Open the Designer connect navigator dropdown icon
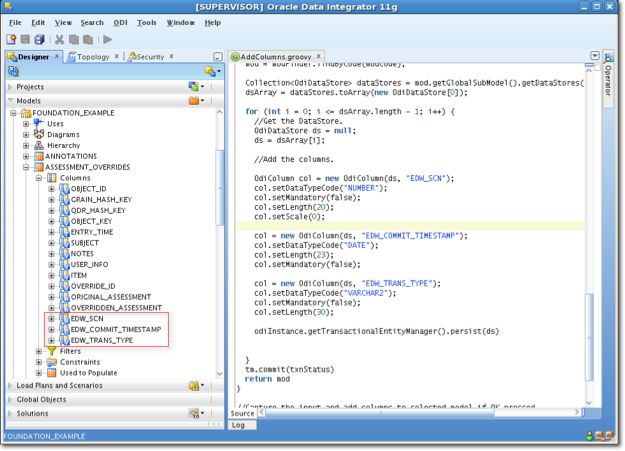 click(x=213, y=71)
